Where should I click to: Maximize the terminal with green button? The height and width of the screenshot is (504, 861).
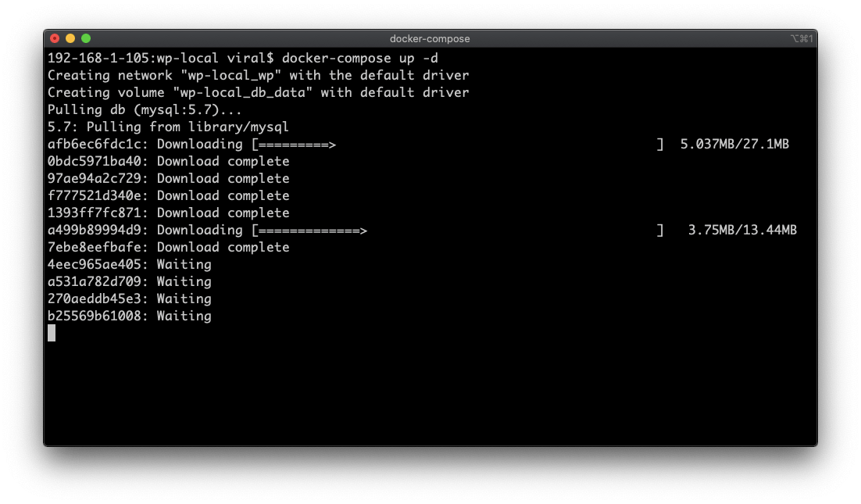[x=86, y=38]
